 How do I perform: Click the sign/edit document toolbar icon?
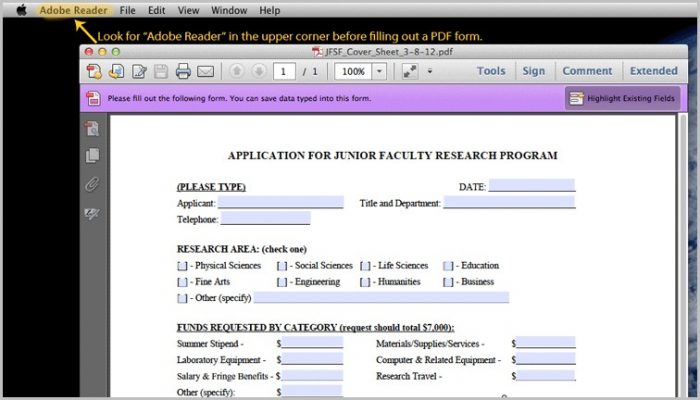point(139,71)
